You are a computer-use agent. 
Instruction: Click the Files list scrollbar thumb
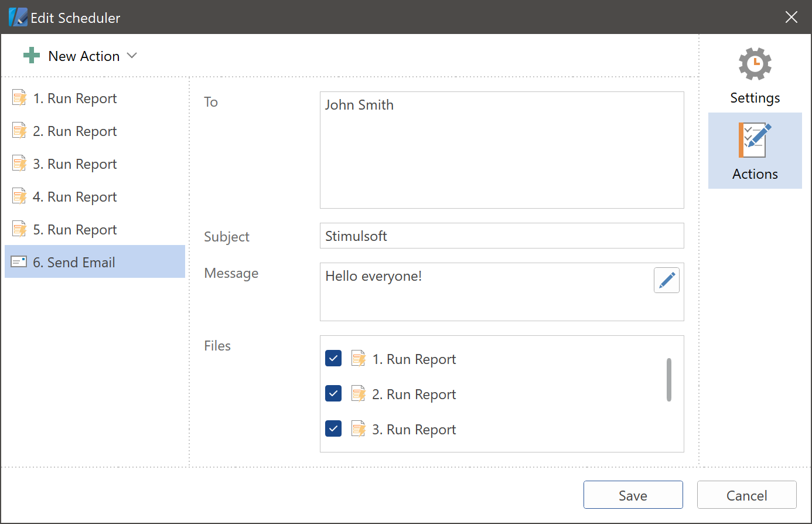[x=669, y=380]
